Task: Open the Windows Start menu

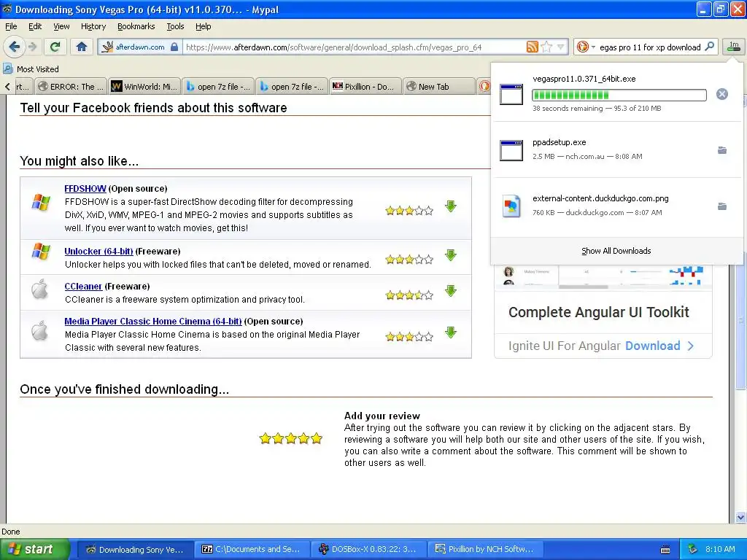Action: click(35, 549)
